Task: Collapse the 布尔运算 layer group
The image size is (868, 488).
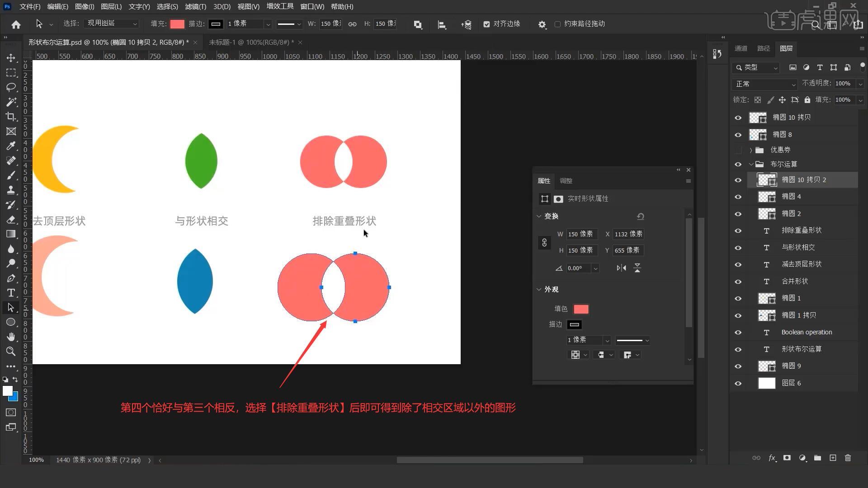Action: point(751,164)
